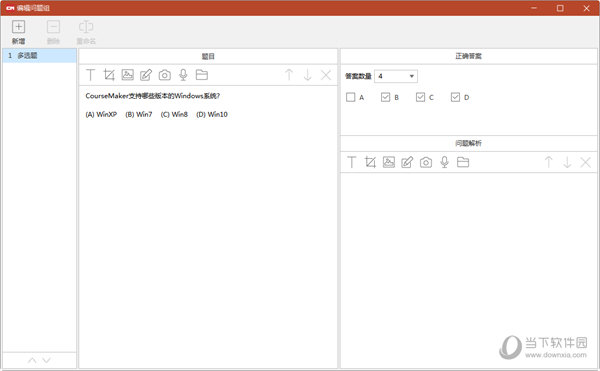Open file folder in question panel
The height and width of the screenshot is (371, 600).
point(202,75)
